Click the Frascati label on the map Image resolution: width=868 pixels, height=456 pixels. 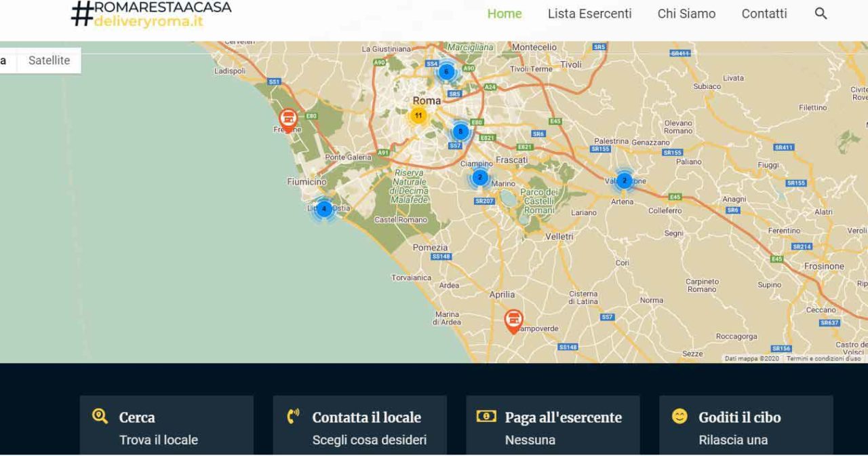(512, 159)
